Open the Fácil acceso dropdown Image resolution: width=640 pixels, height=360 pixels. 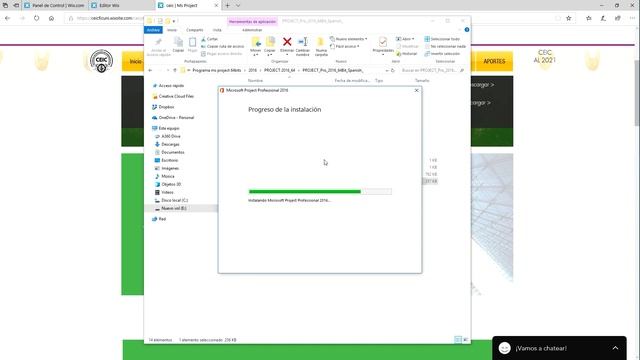(345, 46)
